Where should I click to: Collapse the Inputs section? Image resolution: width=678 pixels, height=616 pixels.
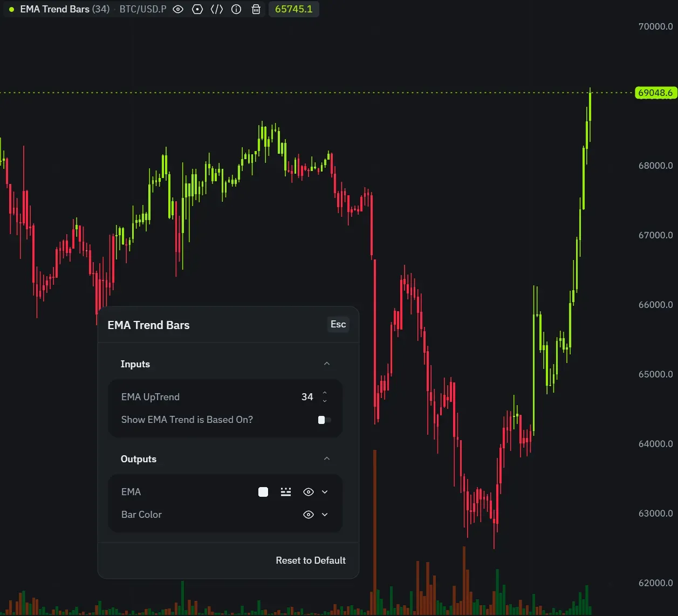pyautogui.click(x=327, y=364)
